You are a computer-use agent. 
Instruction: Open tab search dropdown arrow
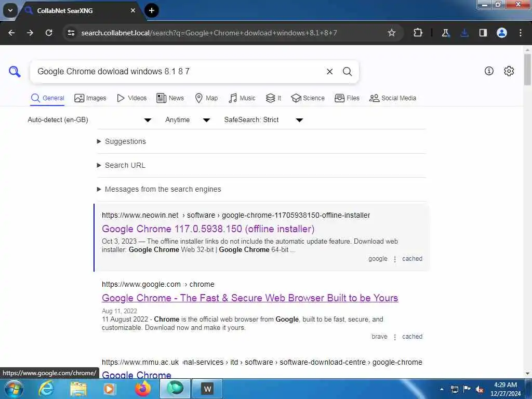tap(10, 10)
